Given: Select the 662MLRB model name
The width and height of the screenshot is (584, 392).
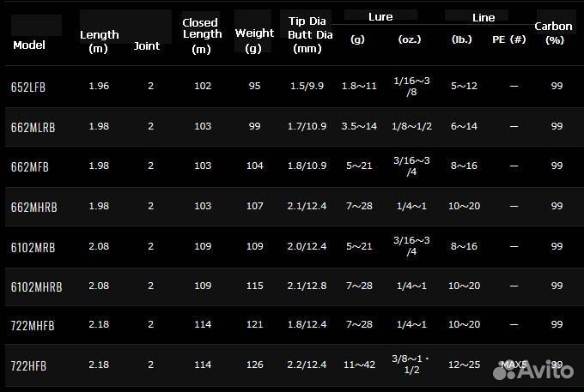Looking at the screenshot, I should click(34, 126).
